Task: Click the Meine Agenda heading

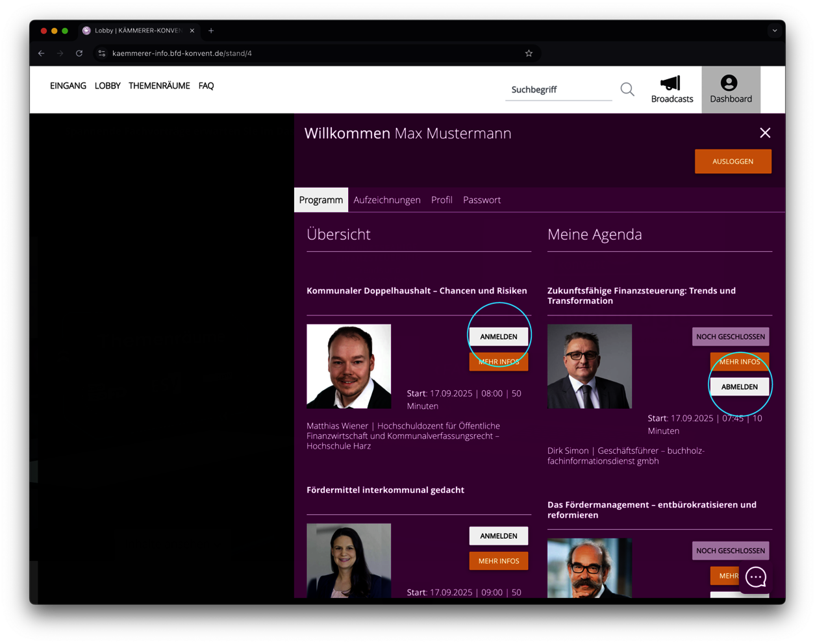Action: click(595, 234)
